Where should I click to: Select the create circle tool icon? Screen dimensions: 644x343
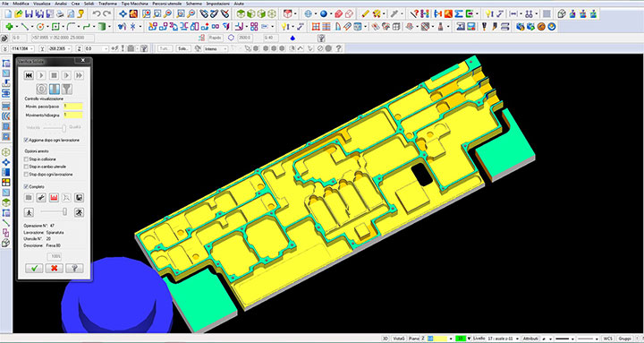tap(40, 27)
